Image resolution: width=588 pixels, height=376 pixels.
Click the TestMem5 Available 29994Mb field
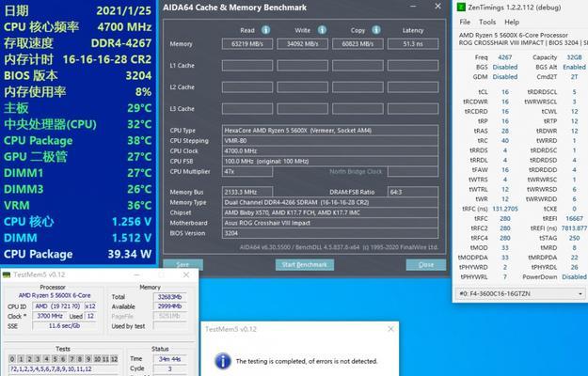(170, 306)
